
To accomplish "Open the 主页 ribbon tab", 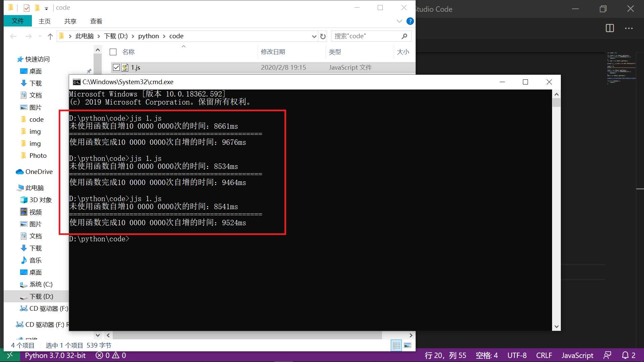I will [x=45, y=21].
